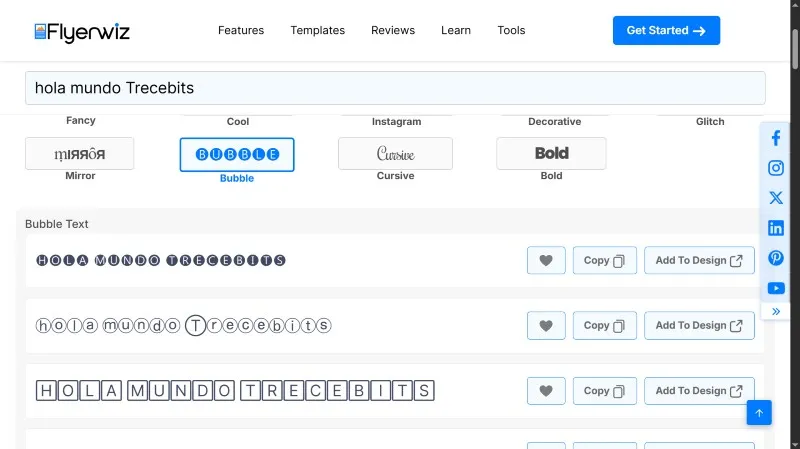Share via the X (Twitter) icon
800x449 pixels.
click(776, 198)
